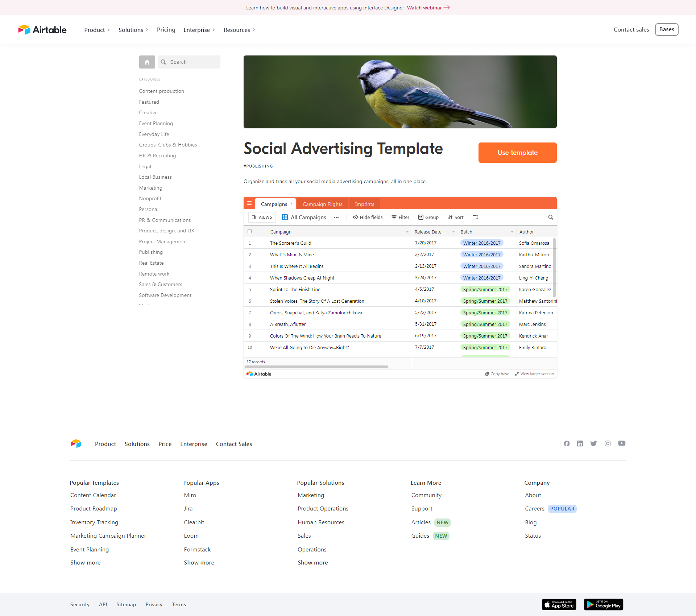Click Sort in the table toolbar
The height and width of the screenshot is (616, 696).
456,217
